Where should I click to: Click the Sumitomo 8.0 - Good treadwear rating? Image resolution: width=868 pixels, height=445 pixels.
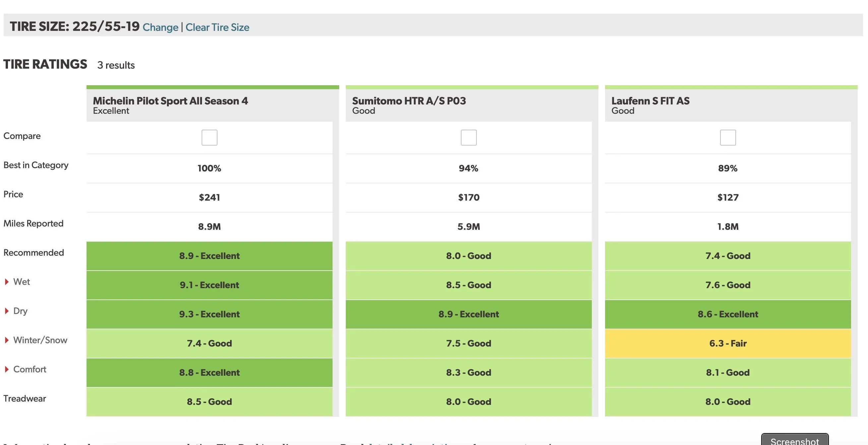tap(469, 402)
